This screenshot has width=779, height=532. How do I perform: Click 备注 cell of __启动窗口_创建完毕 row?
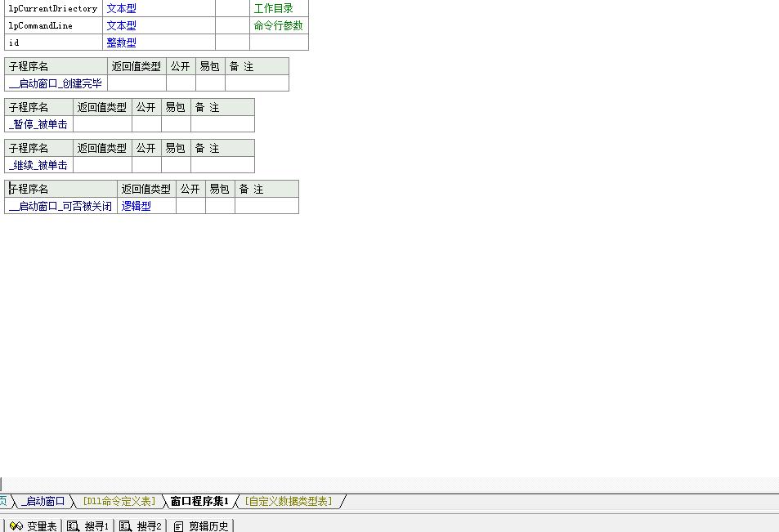257,83
